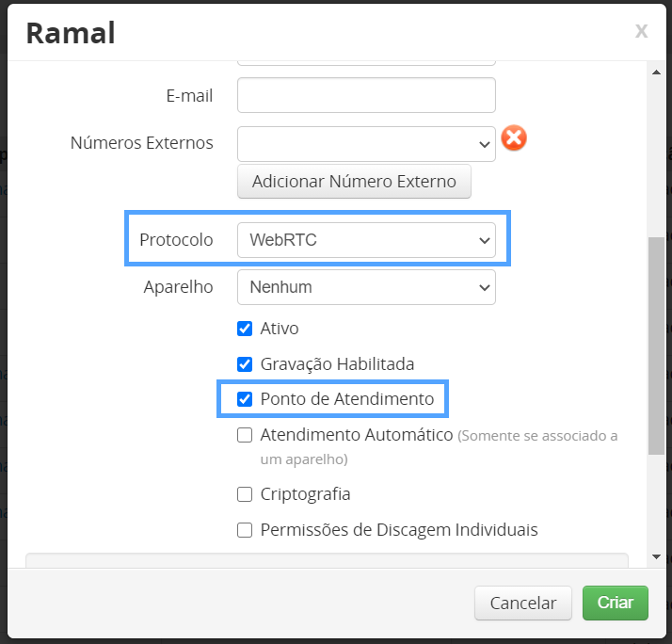Toggle the Ponto de Atendimento checkbox

tap(245, 399)
